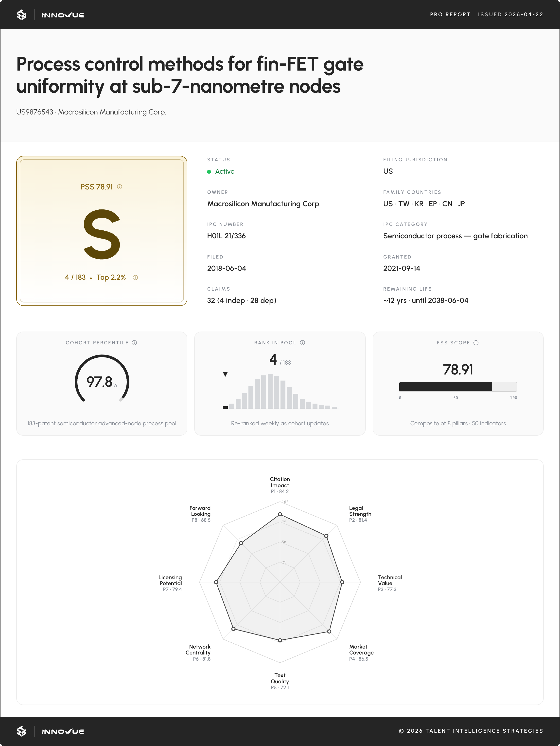Click '183-patent semiconductor advanced-node process pool' caption
The width and height of the screenshot is (560, 746).
tap(102, 424)
